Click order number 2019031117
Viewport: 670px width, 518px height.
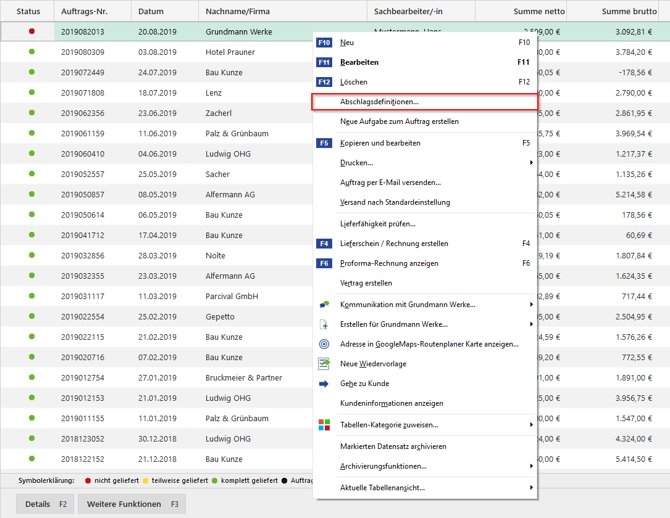pos(82,296)
